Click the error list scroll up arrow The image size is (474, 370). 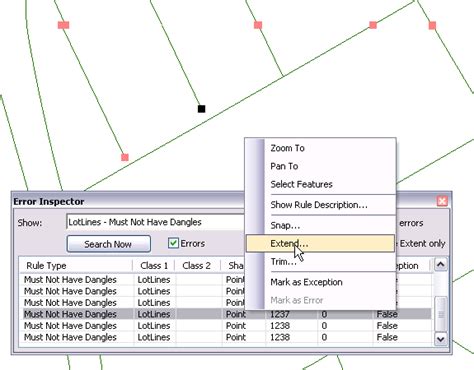pyautogui.click(x=441, y=265)
